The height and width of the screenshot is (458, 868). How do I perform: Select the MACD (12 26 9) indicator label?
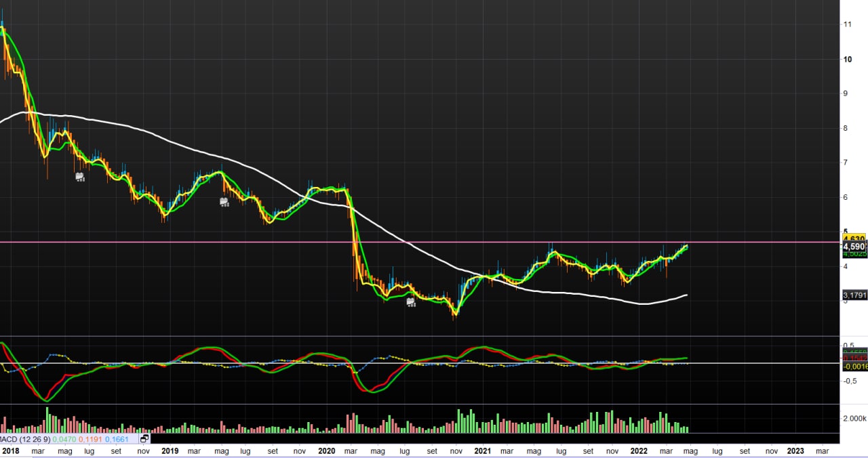click(26, 439)
